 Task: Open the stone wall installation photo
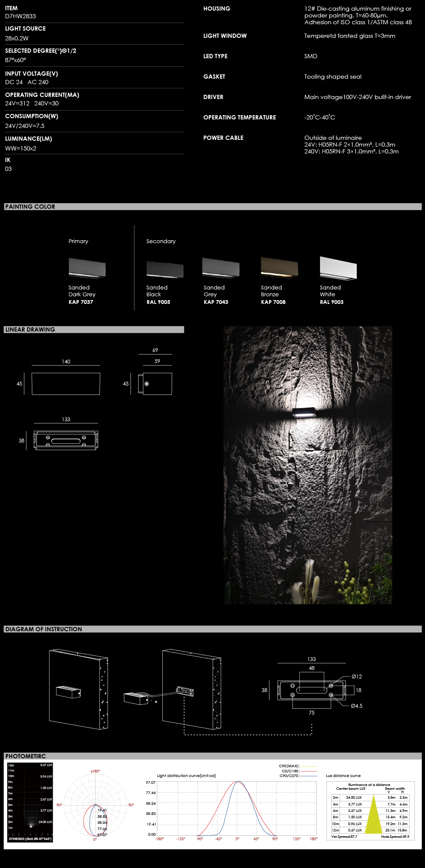point(308,465)
